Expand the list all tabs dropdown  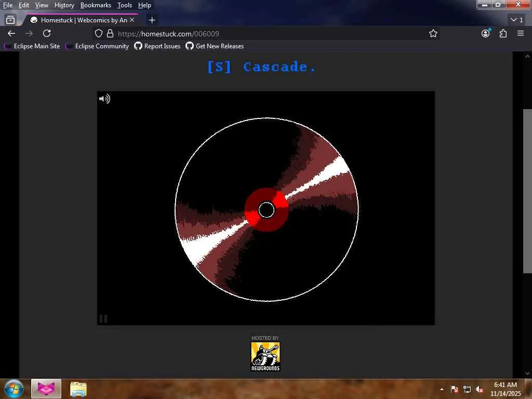517,20
